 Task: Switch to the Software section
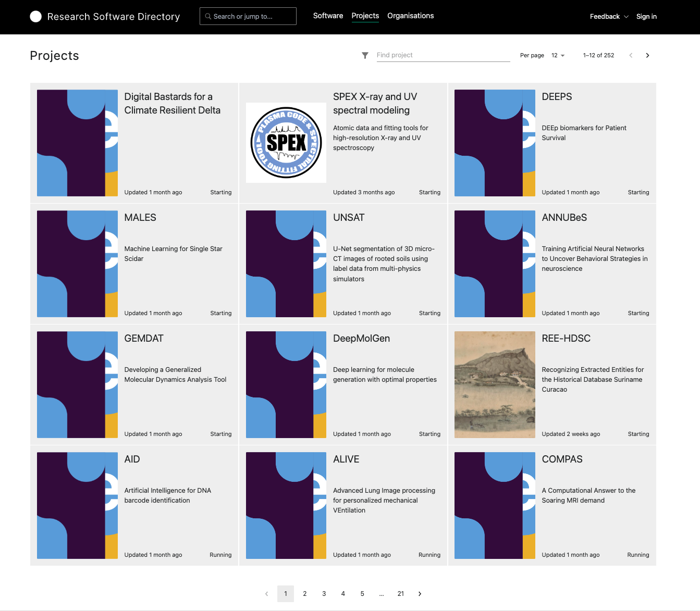(x=328, y=16)
